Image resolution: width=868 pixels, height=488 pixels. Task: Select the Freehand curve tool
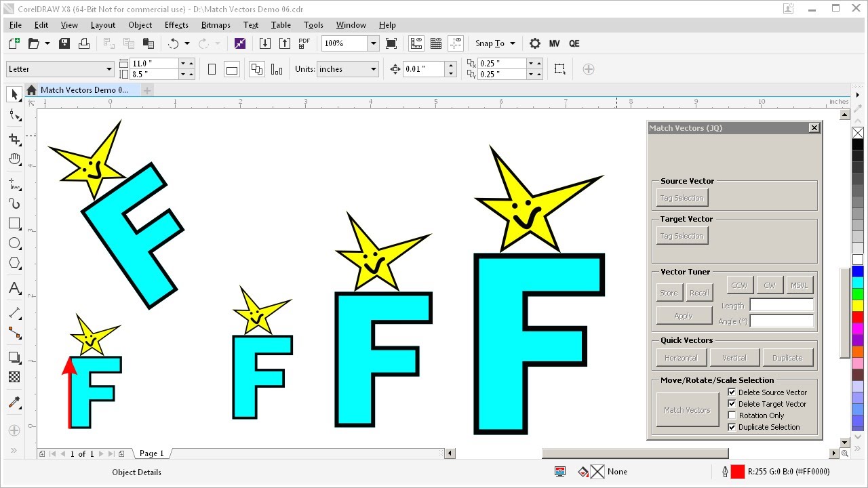pos(14,184)
